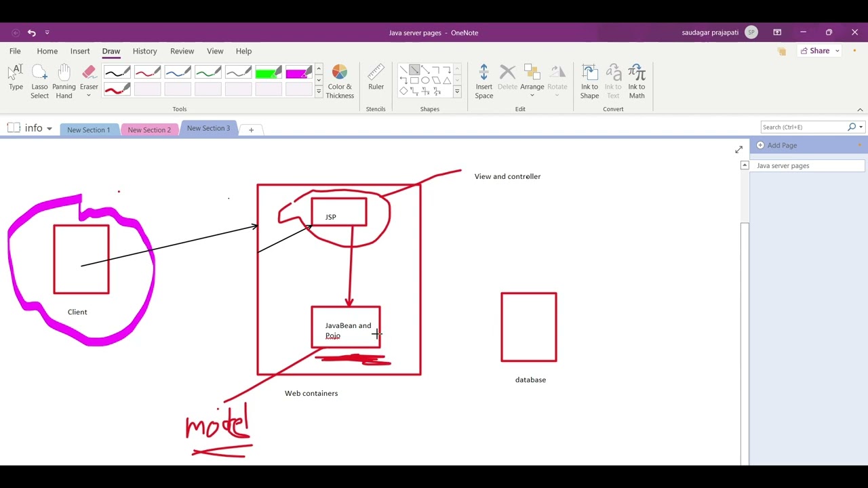
Task: Convert with Ink to Math
Action: pos(636,81)
